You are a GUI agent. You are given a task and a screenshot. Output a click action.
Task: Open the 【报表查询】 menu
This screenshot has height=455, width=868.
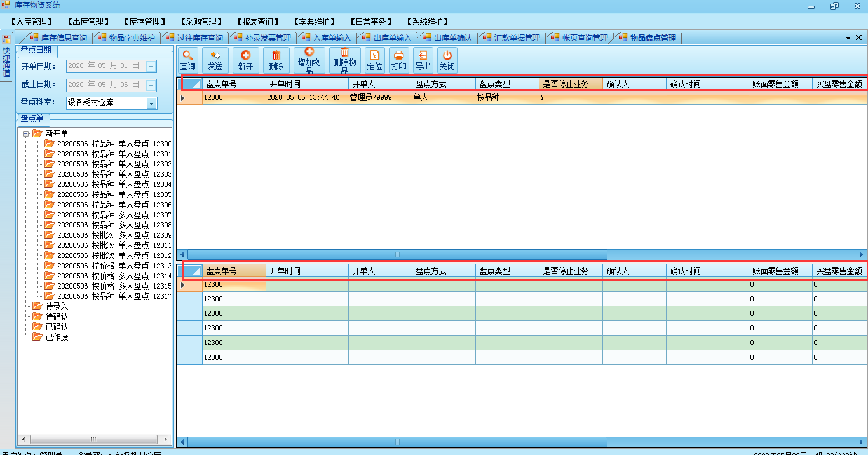(258, 22)
